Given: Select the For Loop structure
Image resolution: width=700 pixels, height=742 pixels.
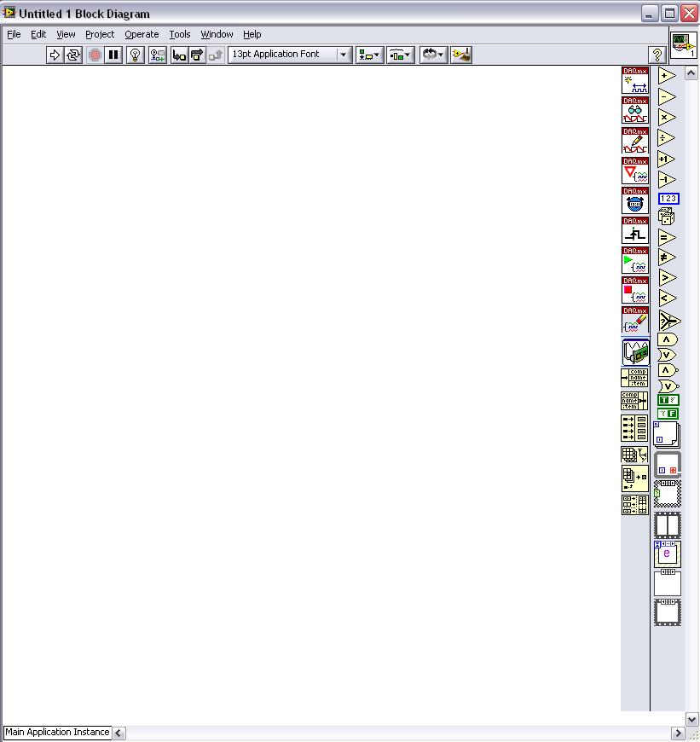Looking at the screenshot, I should [x=667, y=434].
